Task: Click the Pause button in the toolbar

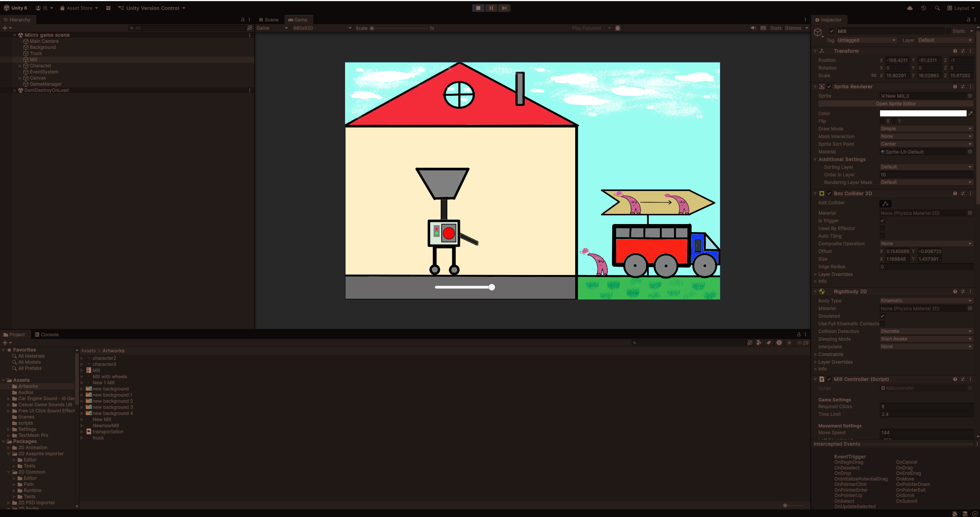Action: 491,8
